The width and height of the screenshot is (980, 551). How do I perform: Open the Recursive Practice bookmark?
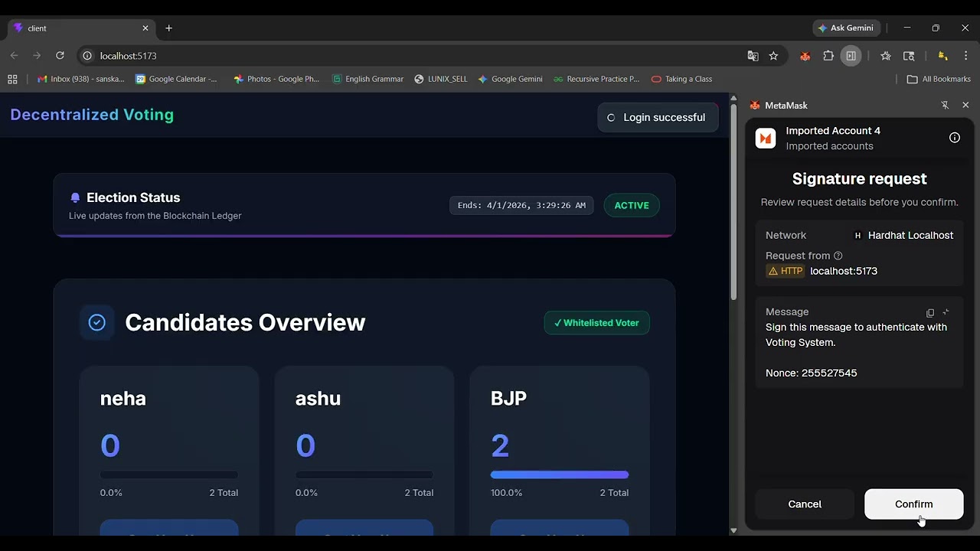click(x=596, y=79)
